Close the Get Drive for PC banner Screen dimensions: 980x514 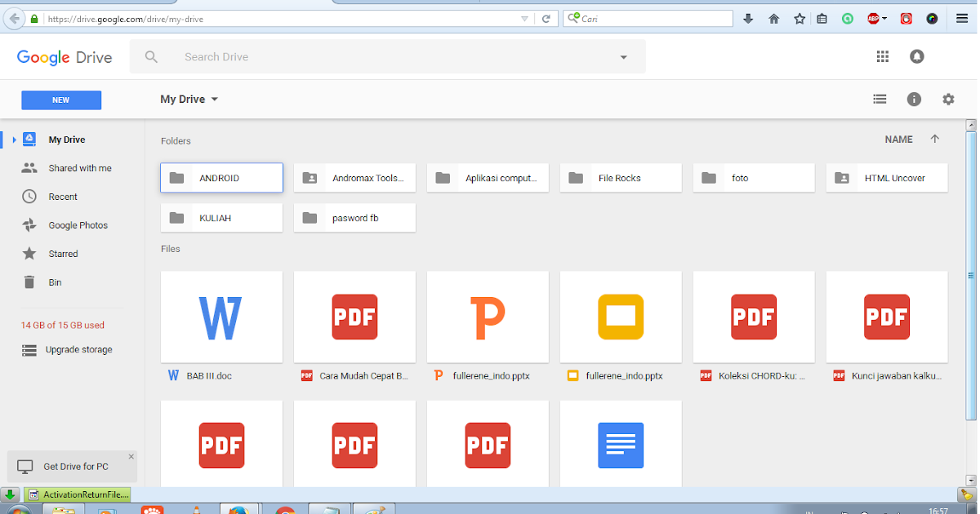(131, 457)
